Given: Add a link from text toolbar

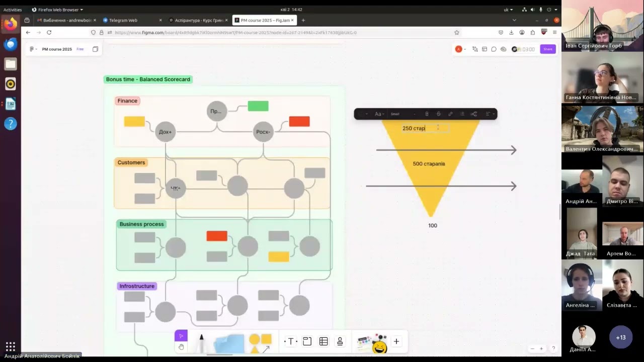Looking at the screenshot, I should (x=450, y=114).
